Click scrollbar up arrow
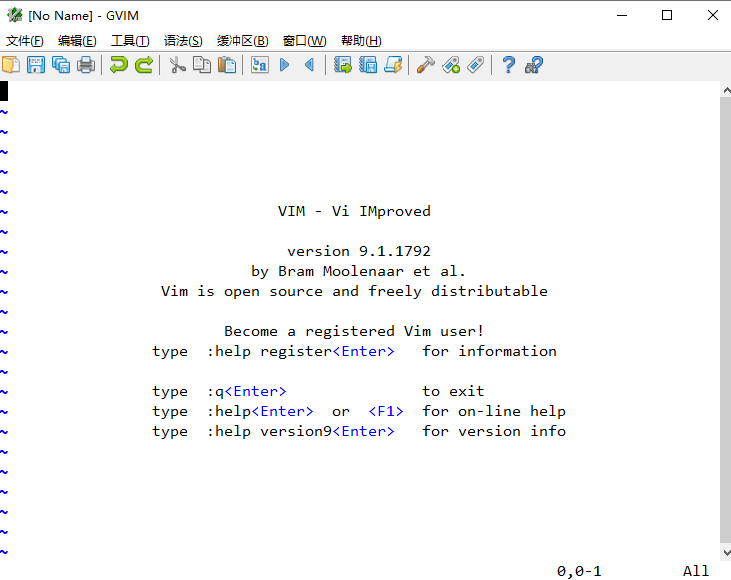The height and width of the screenshot is (580, 731). pyautogui.click(x=726, y=90)
